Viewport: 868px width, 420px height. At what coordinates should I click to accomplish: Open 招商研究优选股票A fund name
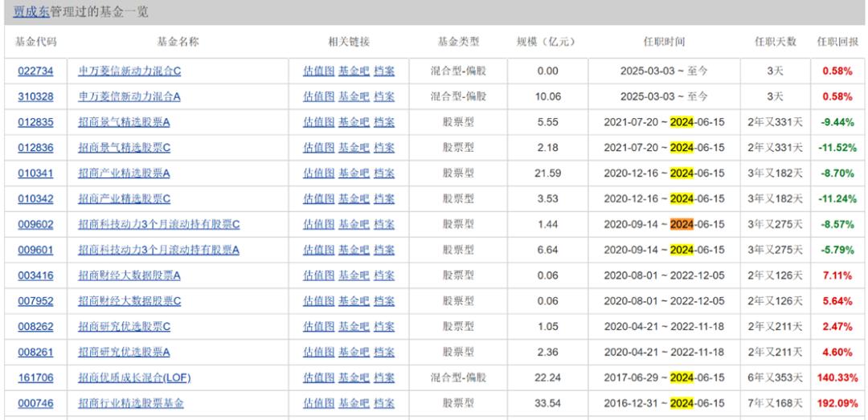(124, 352)
